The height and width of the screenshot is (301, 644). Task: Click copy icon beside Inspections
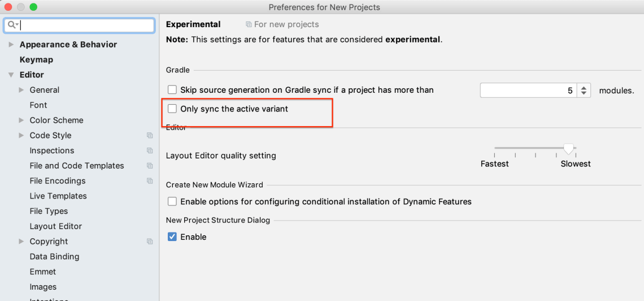tap(150, 150)
